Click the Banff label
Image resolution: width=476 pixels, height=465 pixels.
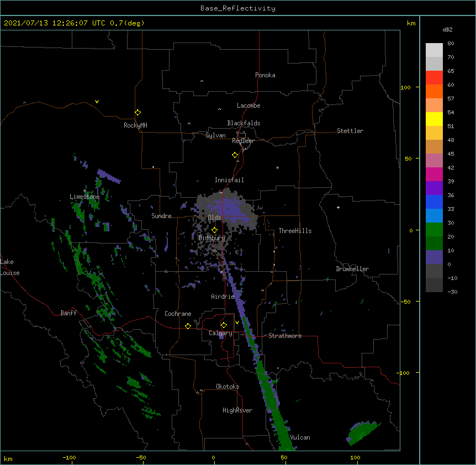click(x=68, y=313)
